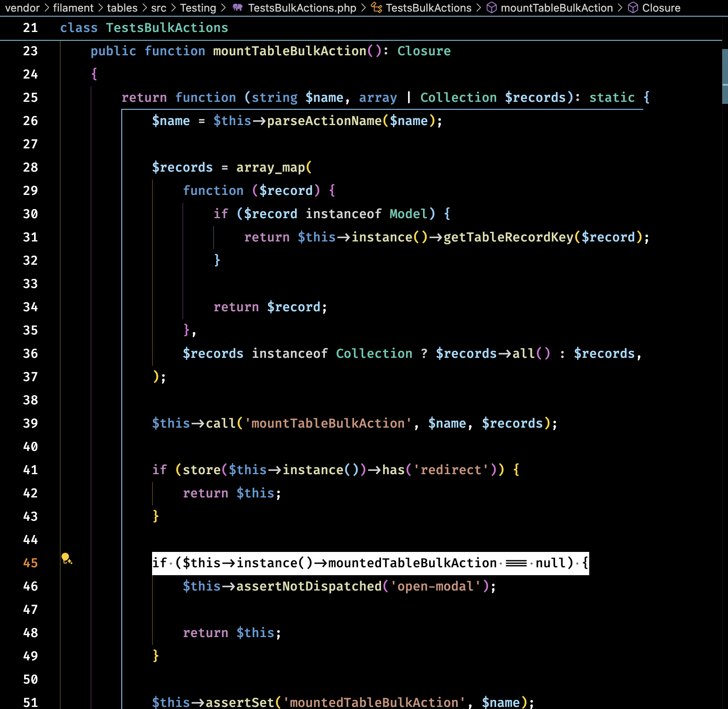Click the cube icon before mountTableBulkAction breadcrumb
Viewport: 728px width, 709px height.
coord(492,7)
